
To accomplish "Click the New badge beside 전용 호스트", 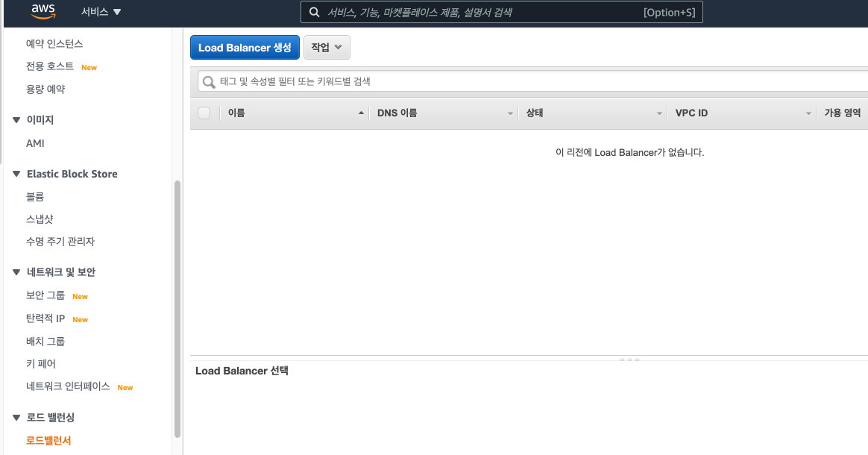I will tap(89, 68).
